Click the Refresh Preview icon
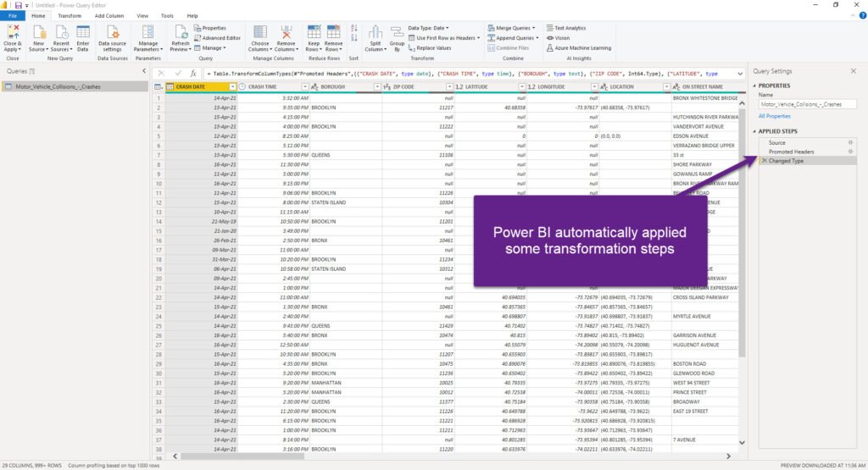This screenshot has width=868, height=470. click(181, 33)
